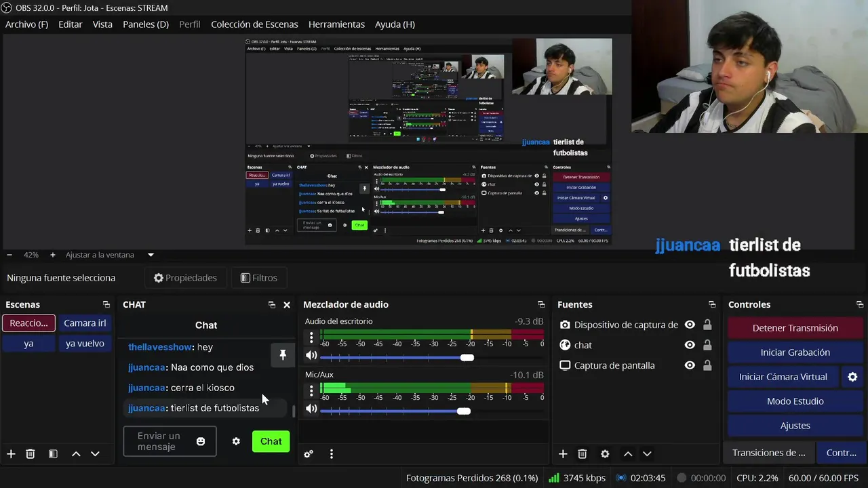
Task: Open preview scaling dropdown arrow
Action: [x=151, y=255]
